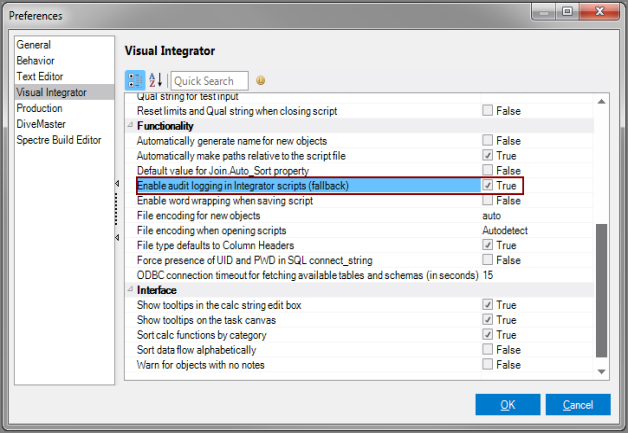The width and height of the screenshot is (628, 433).
Task: Select 'Sort data flow alphabetically' label
Action: [x=196, y=350]
